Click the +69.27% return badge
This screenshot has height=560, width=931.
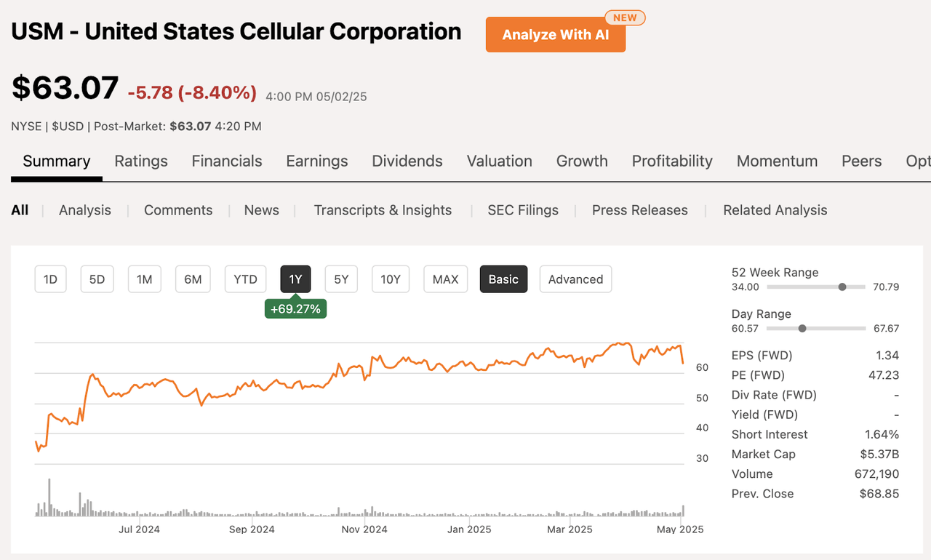point(295,308)
